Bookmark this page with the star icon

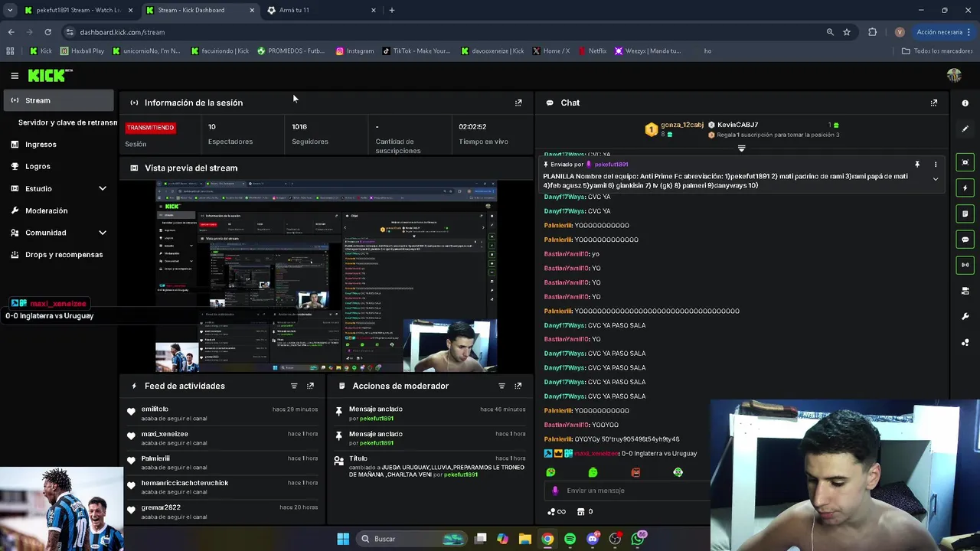[847, 32]
